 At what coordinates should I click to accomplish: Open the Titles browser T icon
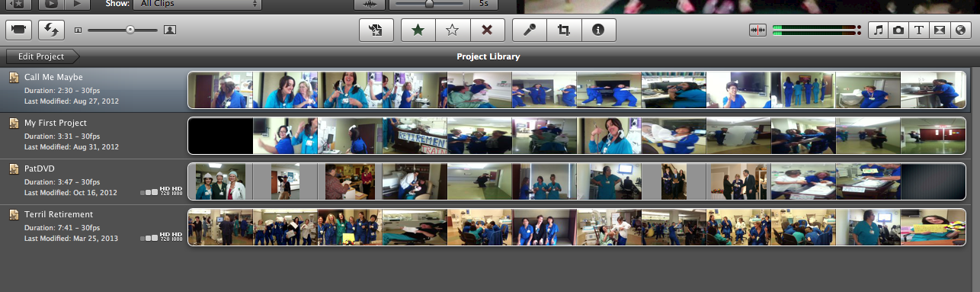919,30
